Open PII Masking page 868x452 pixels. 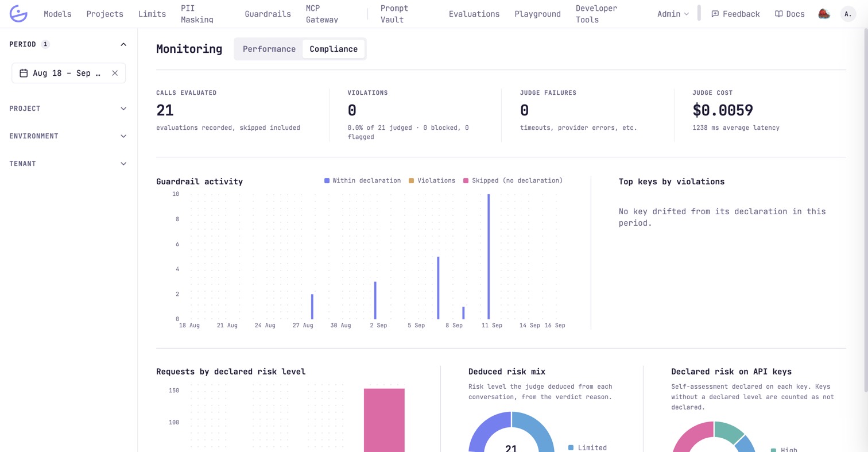(197, 14)
